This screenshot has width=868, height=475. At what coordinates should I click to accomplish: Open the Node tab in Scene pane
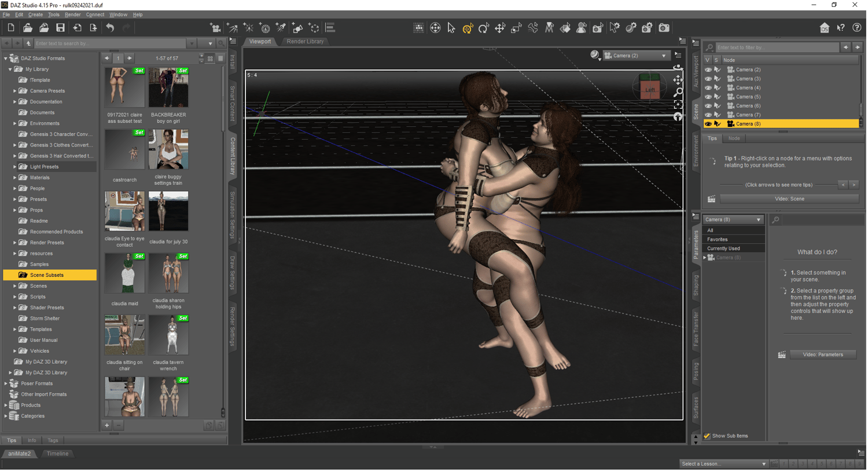pos(734,138)
